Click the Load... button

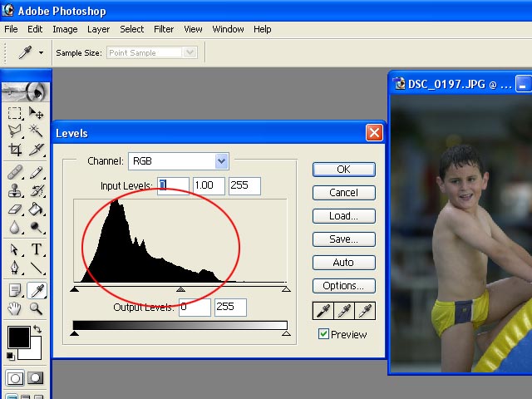343,216
